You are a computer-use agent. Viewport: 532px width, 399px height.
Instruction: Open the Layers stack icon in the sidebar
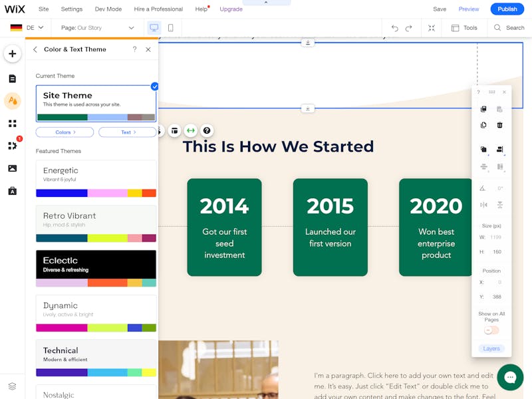coord(12,386)
